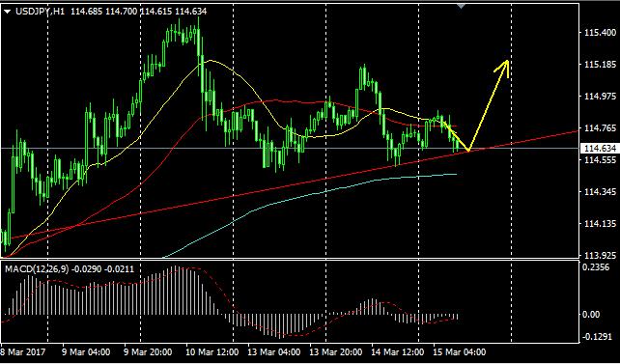Click the 15 Mar 04:00 time label
The image size is (620, 364).
pos(460,351)
